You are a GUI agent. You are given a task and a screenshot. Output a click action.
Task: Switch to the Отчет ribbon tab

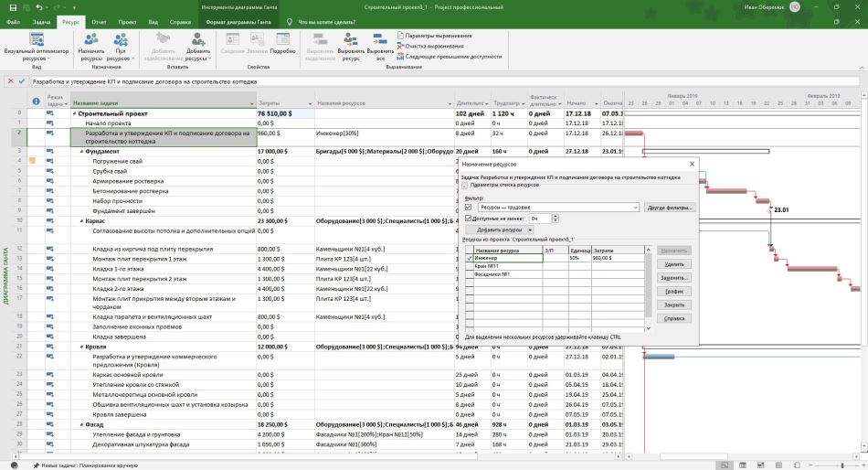[99, 22]
